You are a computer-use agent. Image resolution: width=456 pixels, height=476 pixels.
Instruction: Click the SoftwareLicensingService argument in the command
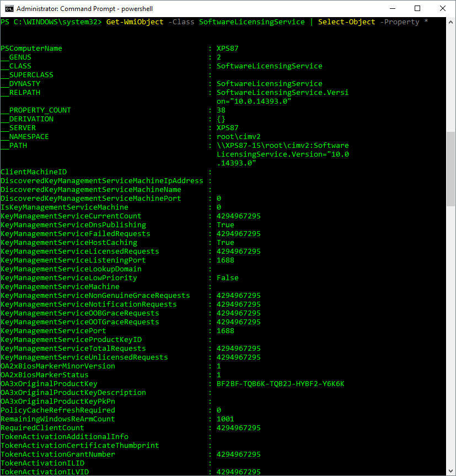click(x=252, y=22)
